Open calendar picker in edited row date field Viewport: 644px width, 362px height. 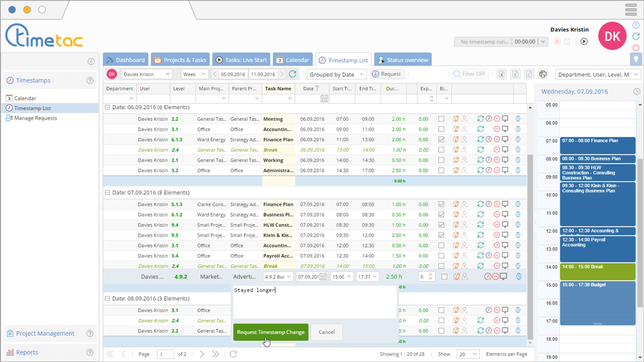323,277
